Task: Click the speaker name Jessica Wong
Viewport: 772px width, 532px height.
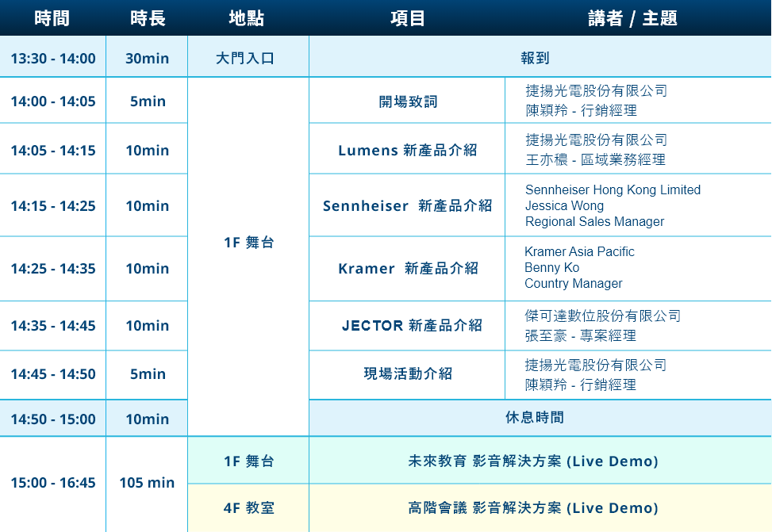Action: coord(564,205)
